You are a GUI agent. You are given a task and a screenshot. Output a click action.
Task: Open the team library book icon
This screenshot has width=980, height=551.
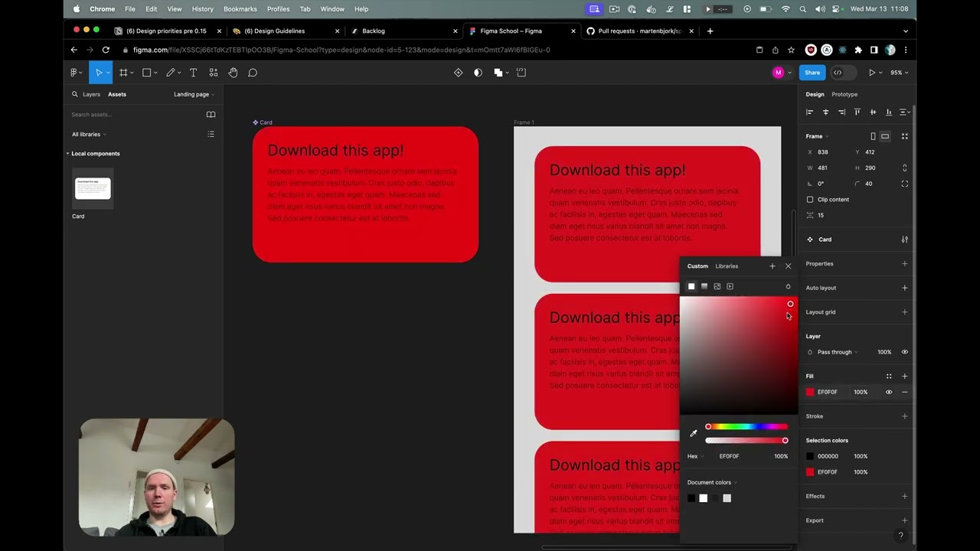(x=211, y=115)
